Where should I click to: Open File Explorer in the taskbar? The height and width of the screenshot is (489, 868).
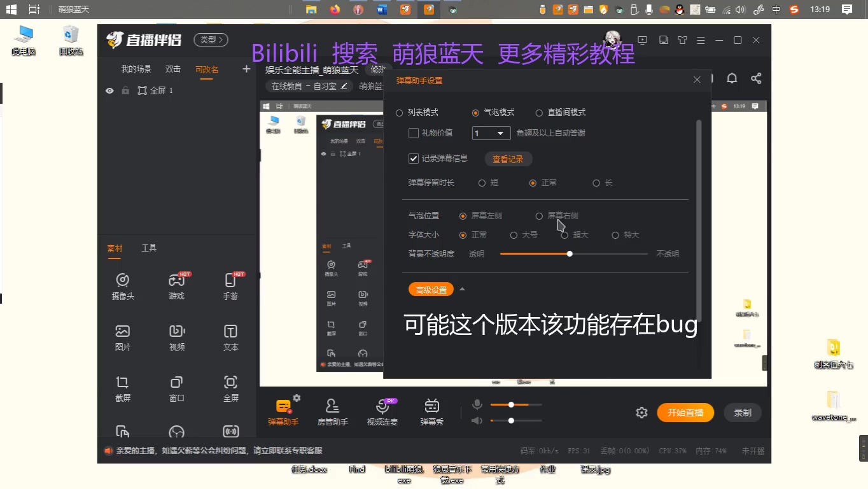point(311,10)
